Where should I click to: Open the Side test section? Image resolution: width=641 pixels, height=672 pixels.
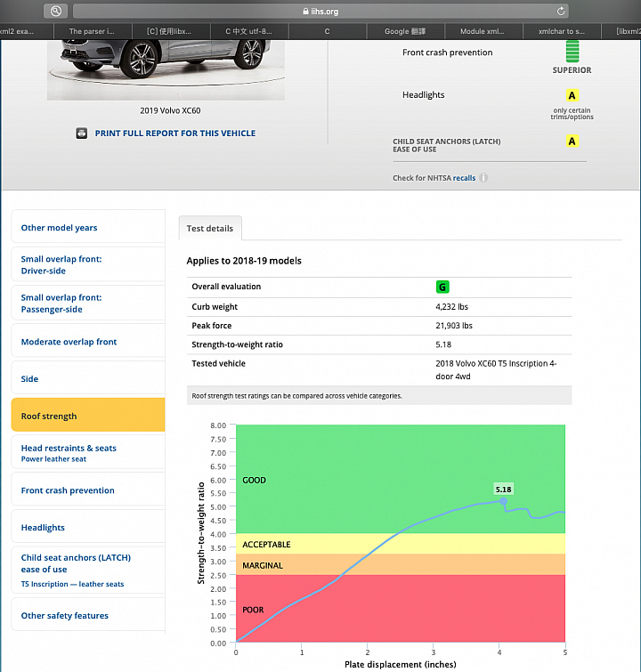88,379
